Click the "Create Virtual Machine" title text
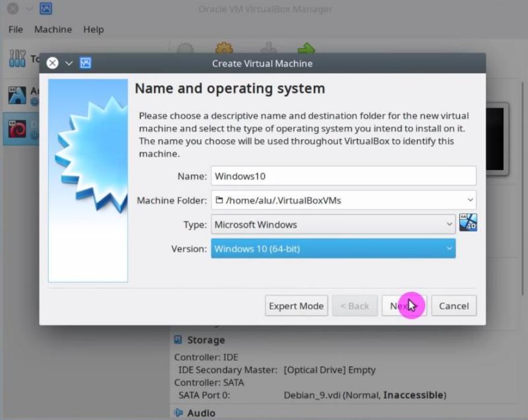Image resolution: width=528 pixels, height=420 pixels. (262, 63)
